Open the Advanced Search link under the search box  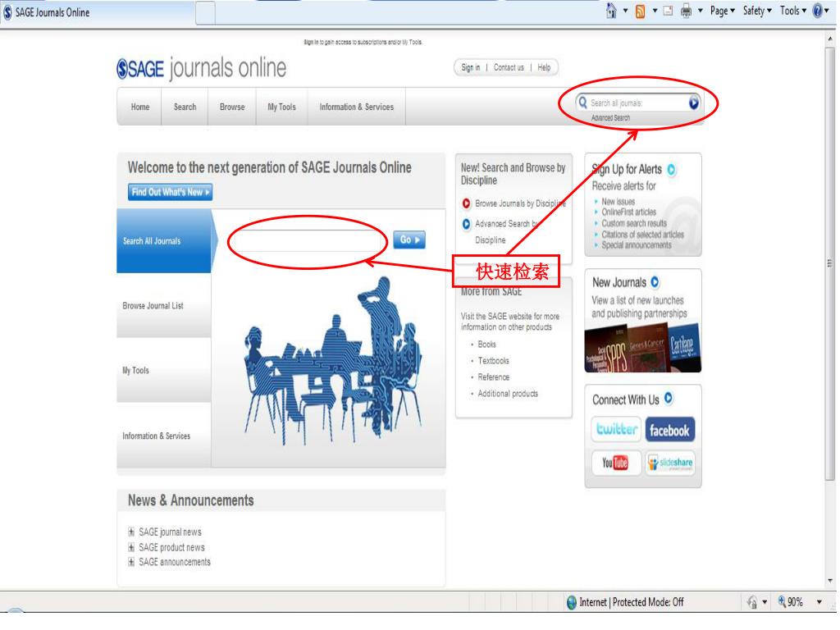tap(610, 118)
